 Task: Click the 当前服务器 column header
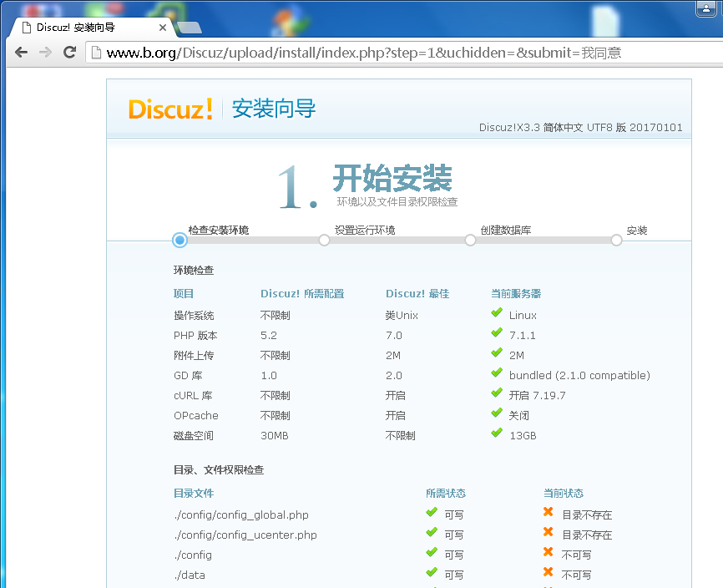tap(516, 294)
